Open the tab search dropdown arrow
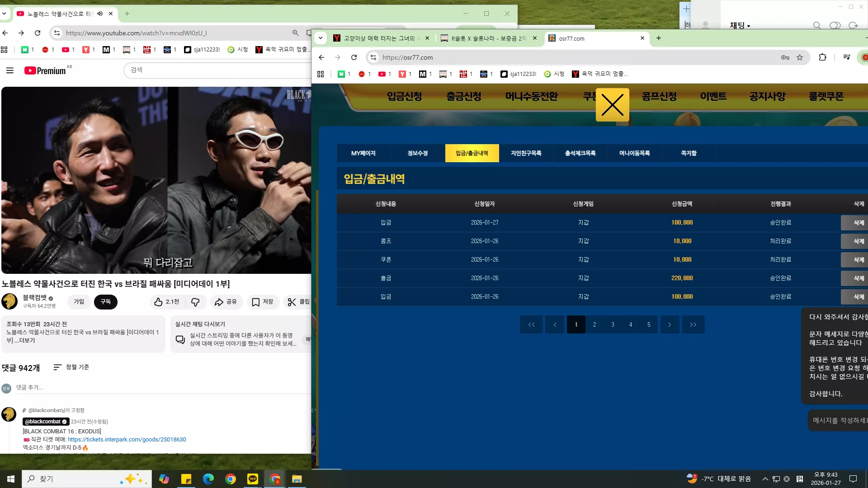Image resolution: width=868 pixels, height=488 pixels. (321, 38)
